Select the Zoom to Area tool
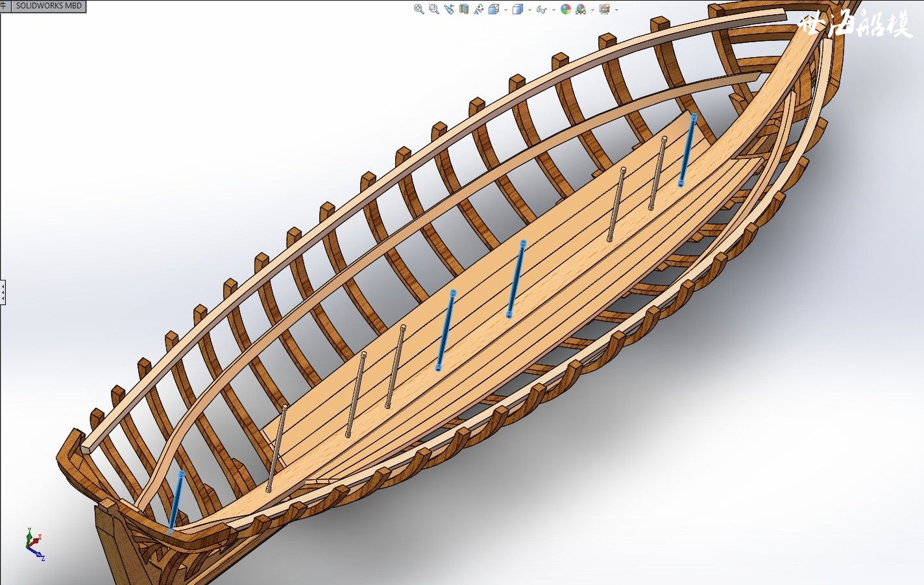The height and width of the screenshot is (585, 924). coord(434,9)
